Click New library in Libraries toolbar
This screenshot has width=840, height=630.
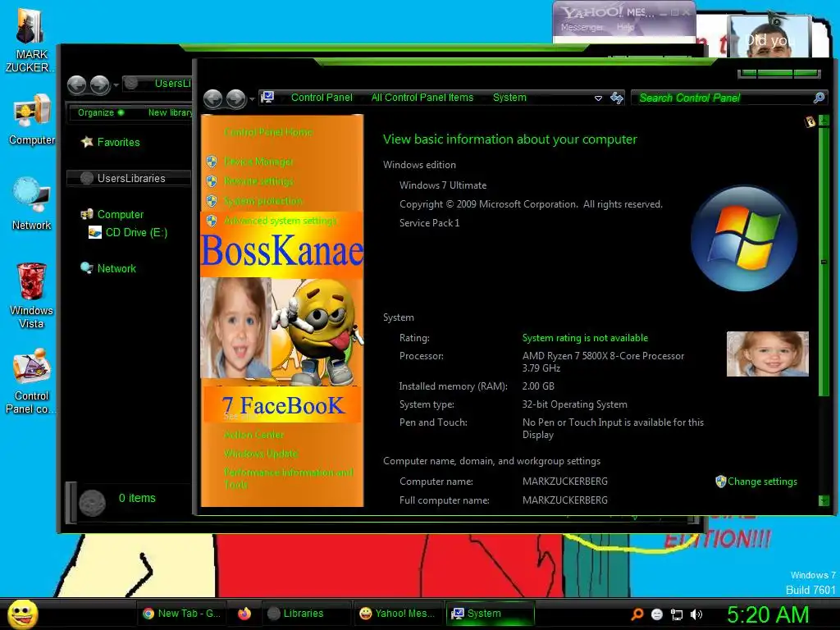coord(170,112)
